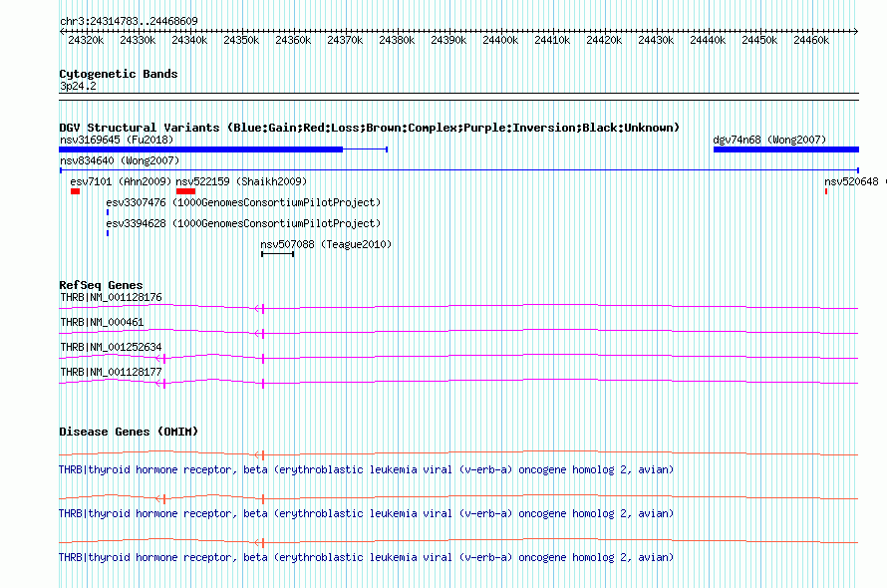887x588 pixels.
Task: Click the orange exon arrow on first OMIM track
Action: click(x=259, y=455)
